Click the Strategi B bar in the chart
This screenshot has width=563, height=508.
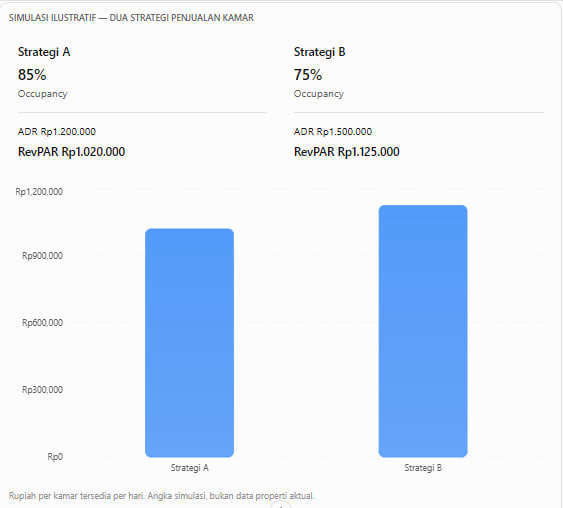[x=423, y=331]
